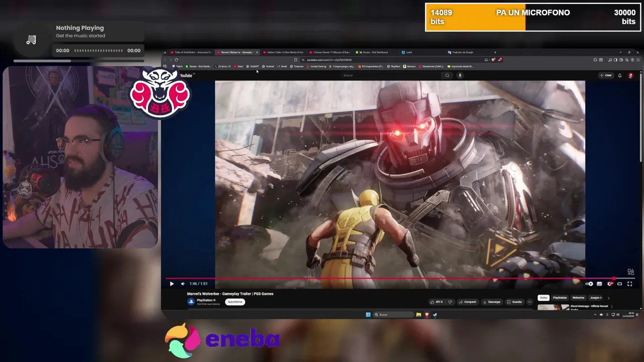Open the YouTube notifications bell
The height and width of the screenshot is (362, 644).
620,75
